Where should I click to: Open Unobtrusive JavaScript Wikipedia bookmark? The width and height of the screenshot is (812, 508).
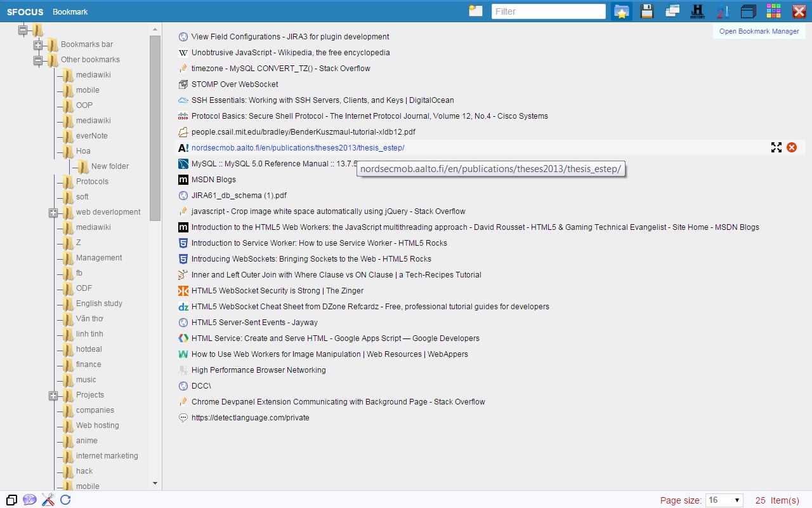point(291,53)
